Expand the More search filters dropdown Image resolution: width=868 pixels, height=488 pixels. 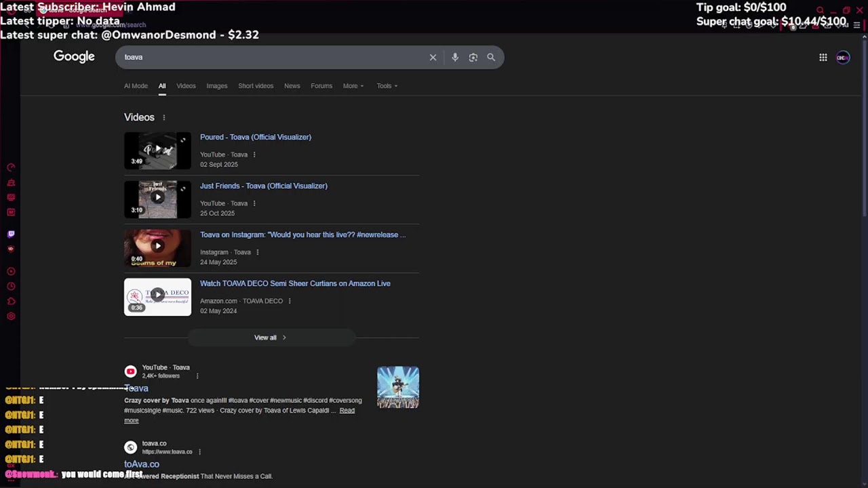pos(353,86)
